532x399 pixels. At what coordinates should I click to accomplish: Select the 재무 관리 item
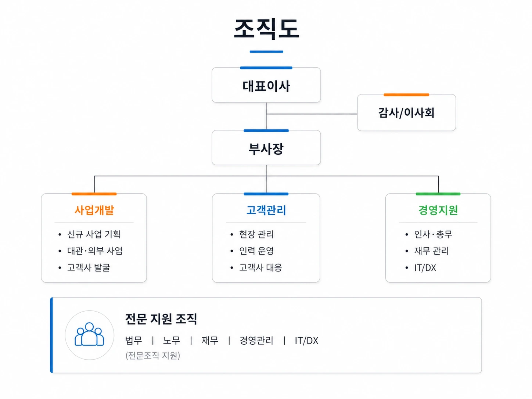431,251
